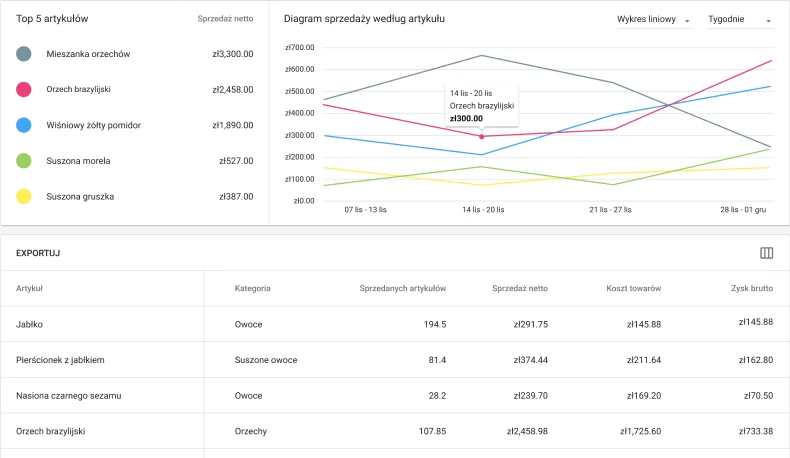This screenshot has width=790, height=458.
Task: Click the blue Wiśniowy żółty pomidor circle
Action: [x=24, y=125]
